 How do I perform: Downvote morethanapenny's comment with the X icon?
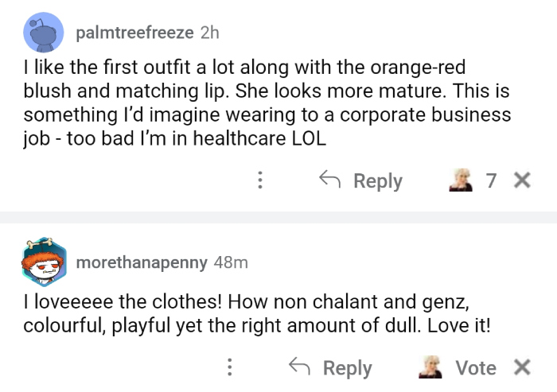522,367
